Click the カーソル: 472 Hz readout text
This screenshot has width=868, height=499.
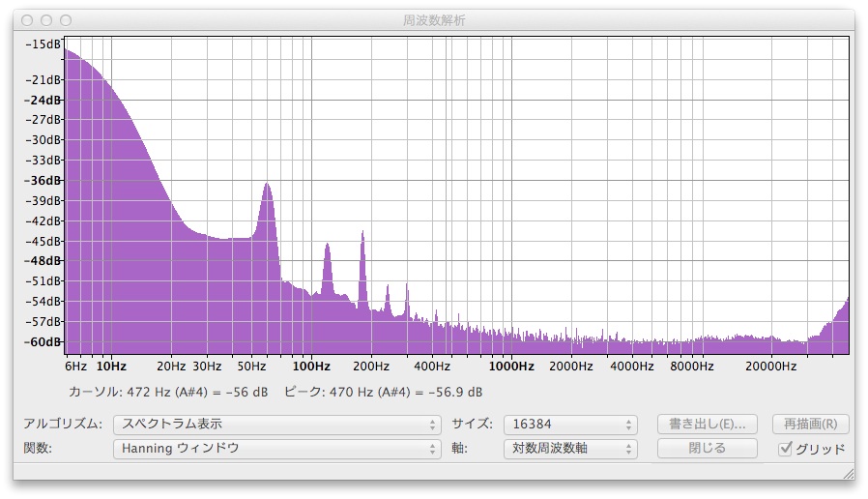[x=168, y=392]
